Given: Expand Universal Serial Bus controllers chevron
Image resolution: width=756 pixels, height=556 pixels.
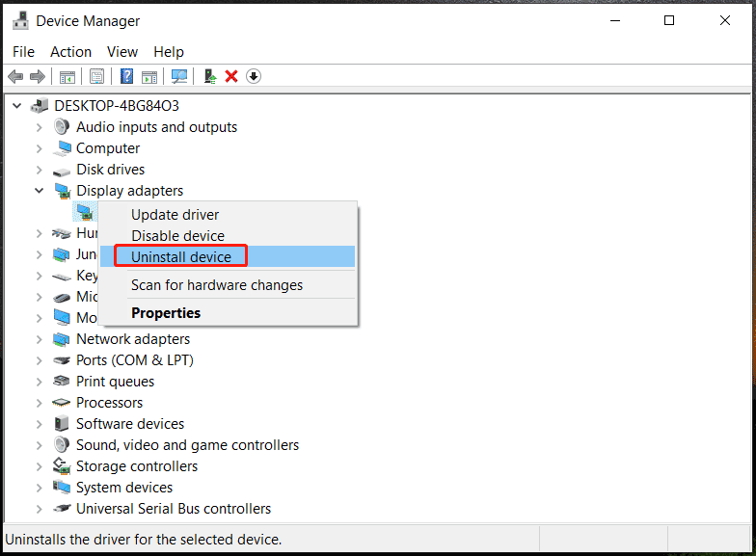Looking at the screenshot, I should click(x=40, y=509).
